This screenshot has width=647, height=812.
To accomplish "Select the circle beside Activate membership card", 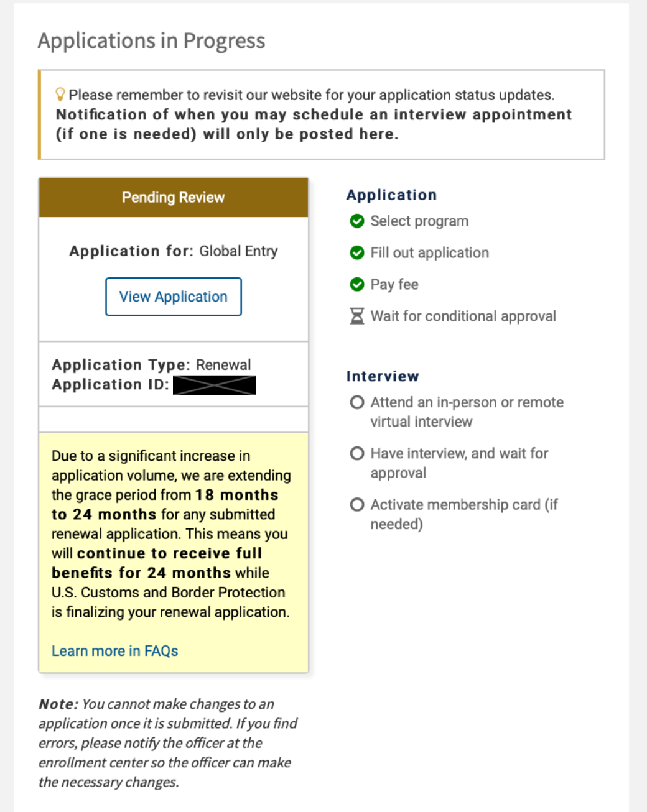I will pos(357,504).
